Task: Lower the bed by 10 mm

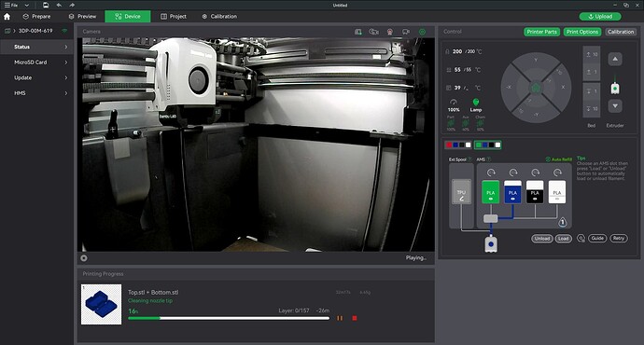Action: coord(592,109)
